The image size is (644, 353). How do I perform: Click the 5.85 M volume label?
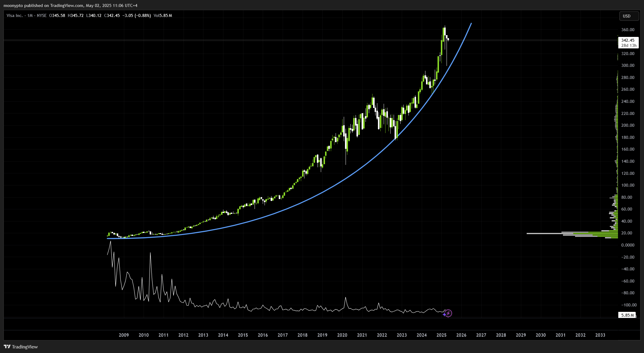pyautogui.click(x=627, y=315)
